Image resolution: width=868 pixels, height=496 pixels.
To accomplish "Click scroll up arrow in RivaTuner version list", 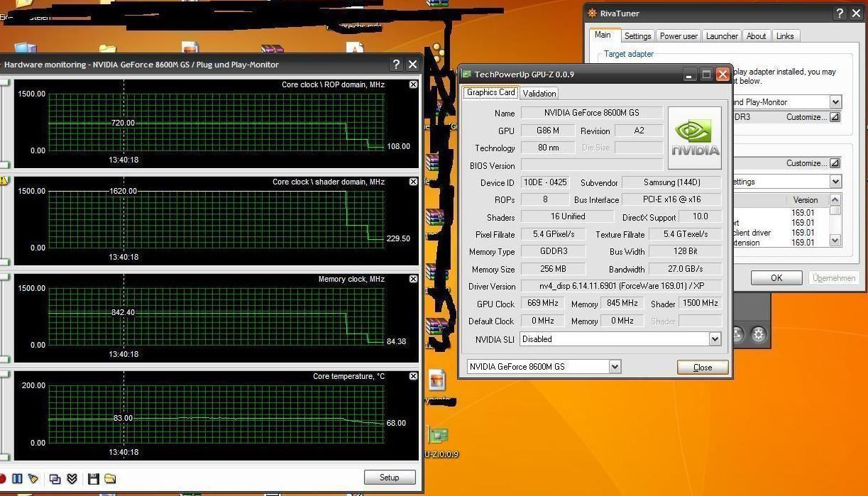I will pos(835,200).
